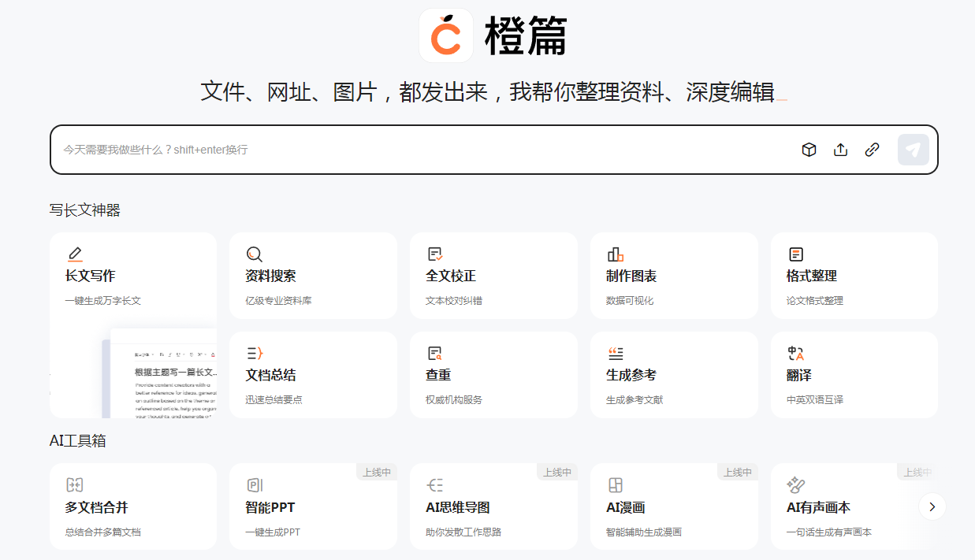Click the upload file icon

coord(840,150)
